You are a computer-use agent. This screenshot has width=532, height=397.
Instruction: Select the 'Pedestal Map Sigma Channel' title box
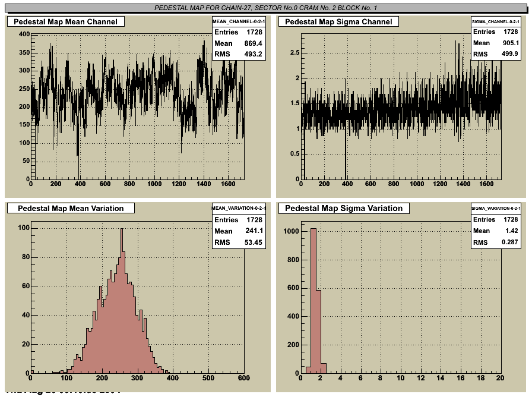(x=338, y=22)
